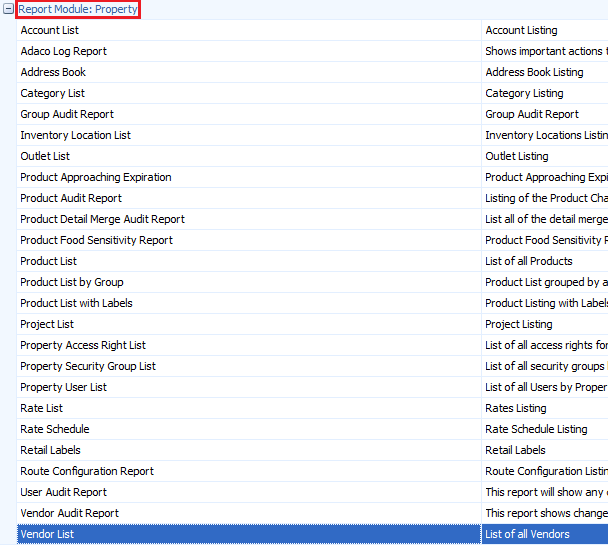The height and width of the screenshot is (546, 608).
Task: Select the Outlet List report
Action: tap(45, 156)
